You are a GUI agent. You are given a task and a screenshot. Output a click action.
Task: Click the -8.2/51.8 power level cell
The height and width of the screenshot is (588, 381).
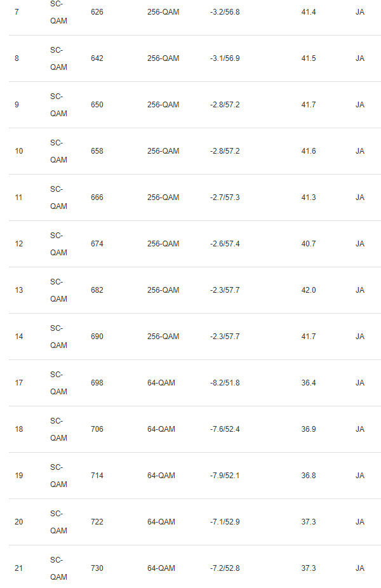(x=225, y=383)
